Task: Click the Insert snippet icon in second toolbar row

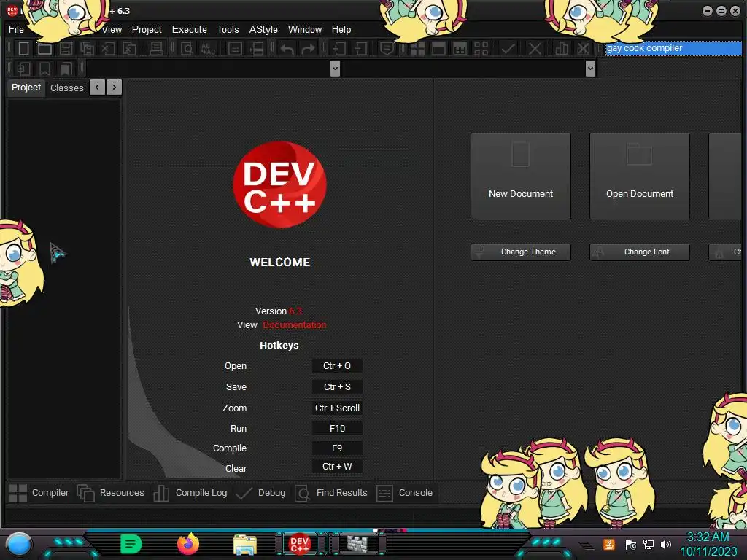Action: point(23,69)
